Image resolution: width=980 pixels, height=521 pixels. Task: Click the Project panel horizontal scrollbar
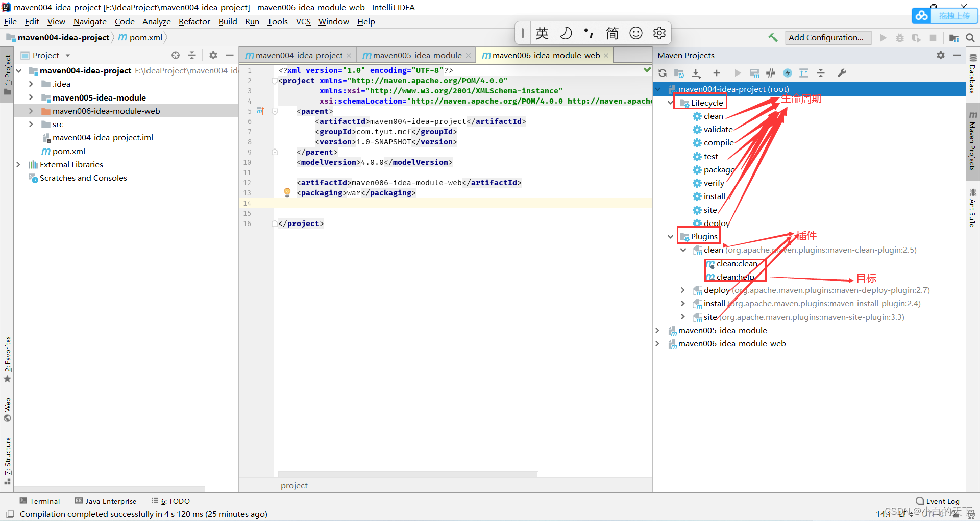(x=110, y=489)
